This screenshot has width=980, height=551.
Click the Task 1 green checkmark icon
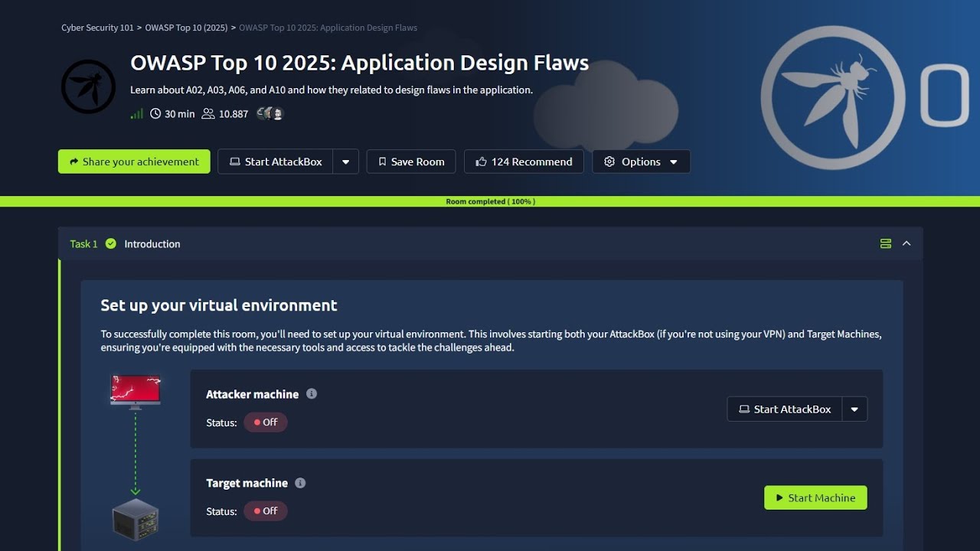[x=111, y=243]
